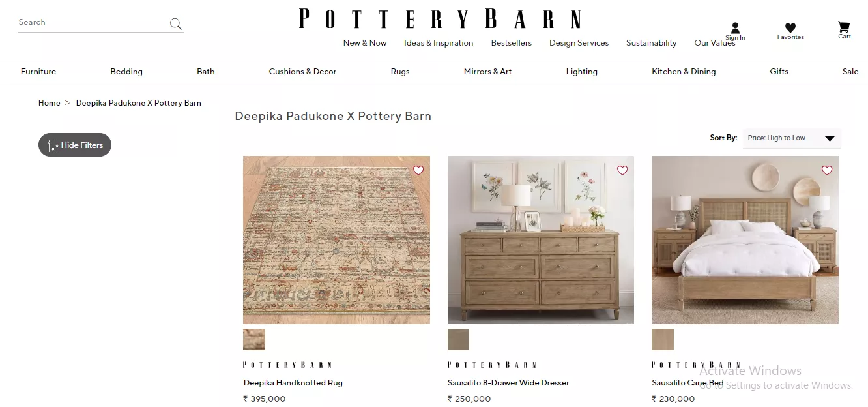Image resolution: width=868 pixels, height=407 pixels.
Task: Open the Favorites heart icon in header
Action: pos(790,31)
